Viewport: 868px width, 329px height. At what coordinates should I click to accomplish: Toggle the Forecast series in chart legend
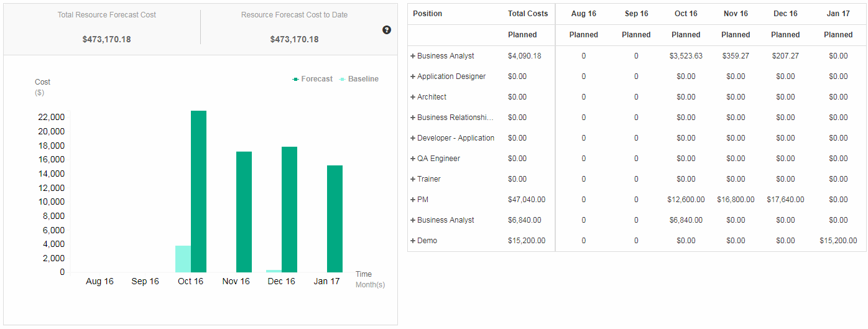pyautogui.click(x=313, y=79)
